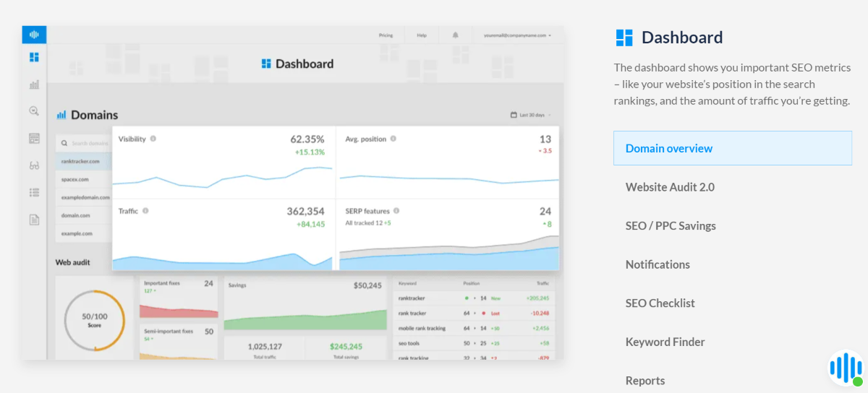Select ranktracker.com in the domains list
Image resolution: width=868 pixels, height=393 pixels.
(x=84, y=161)
